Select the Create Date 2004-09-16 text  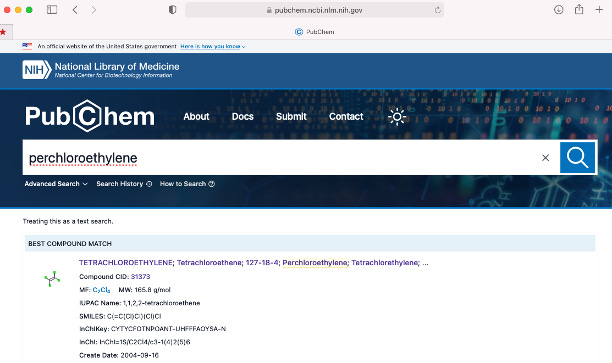tap(139, 355)
